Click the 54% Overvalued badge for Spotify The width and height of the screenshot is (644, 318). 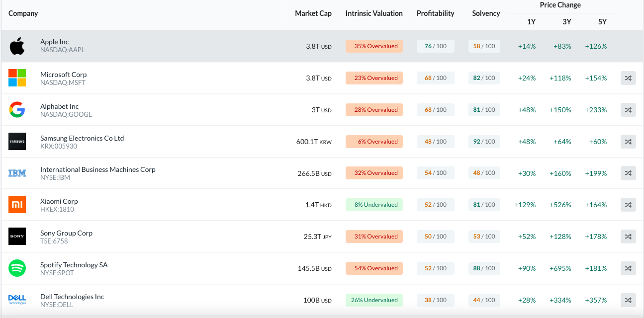374,268
